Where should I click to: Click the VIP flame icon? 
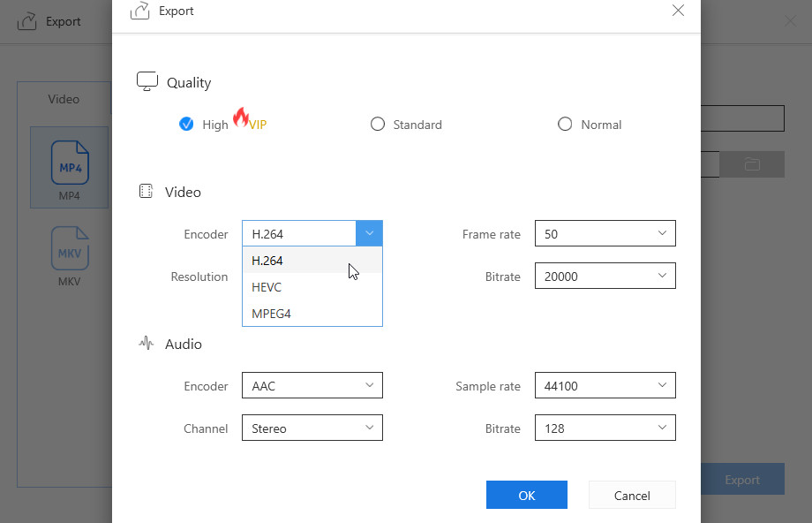(x=240, y=117)
